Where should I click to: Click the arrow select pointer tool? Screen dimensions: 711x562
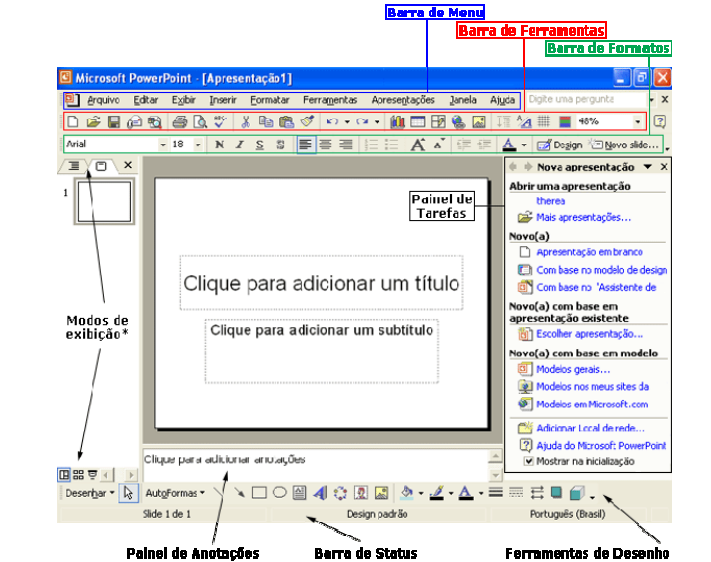click(x=128, y=493)
